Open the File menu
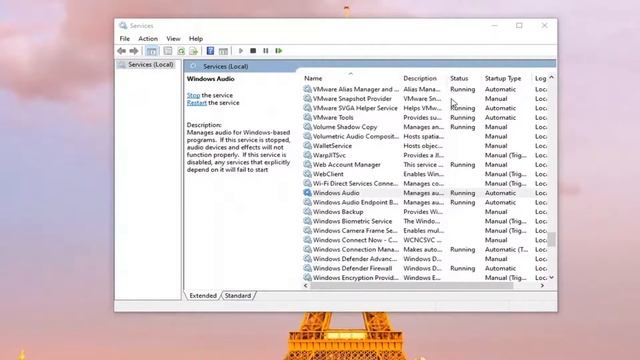The width and height of the screenshot is (640, 360). coord(125,39)
